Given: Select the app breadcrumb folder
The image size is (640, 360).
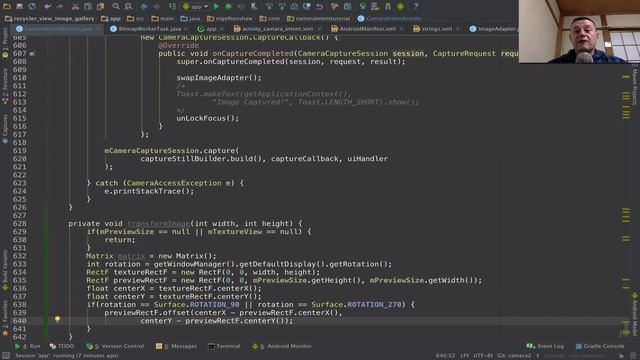Looking at the screenshot, I should (x=111, y=18).
